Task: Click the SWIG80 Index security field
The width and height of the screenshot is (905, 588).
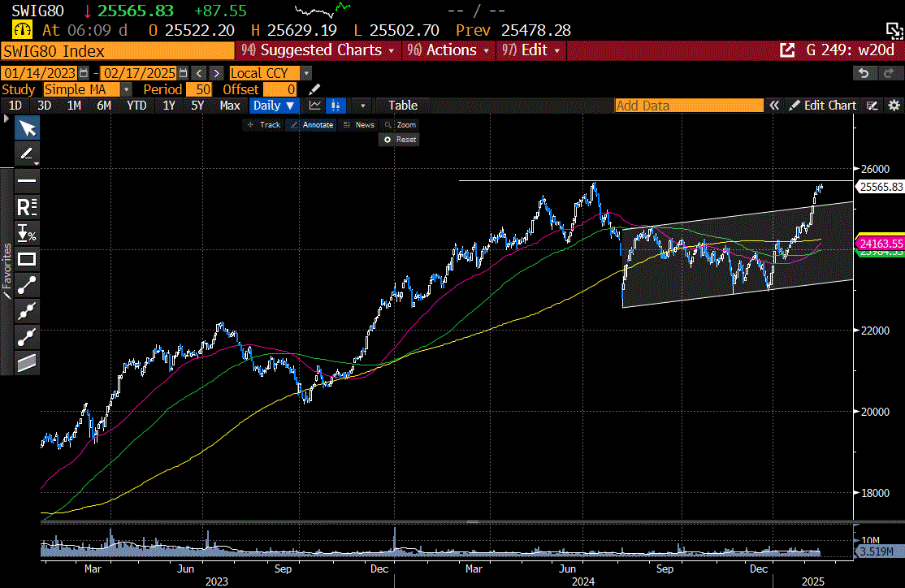Action: click(x=118, y=51)
